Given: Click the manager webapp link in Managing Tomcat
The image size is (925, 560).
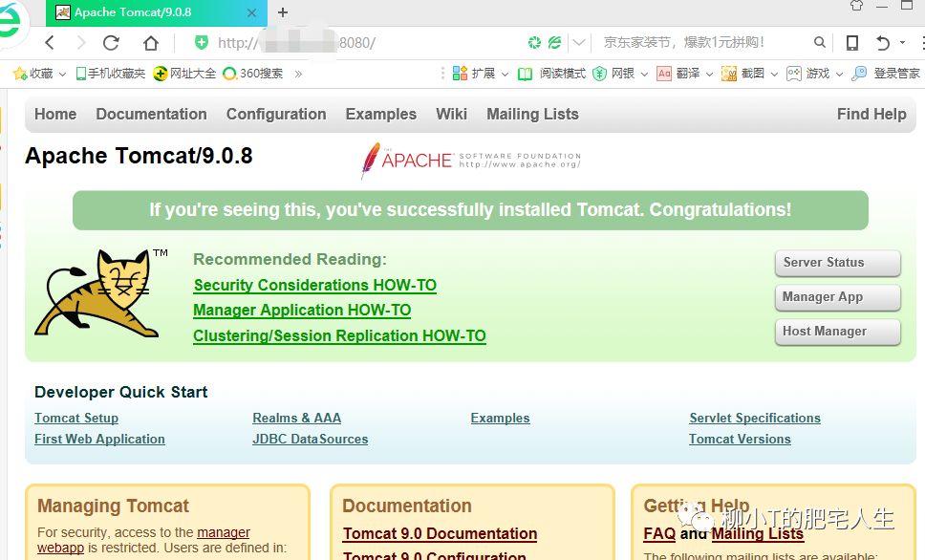Looking at the screenshot, I should (x=223, y=532).
